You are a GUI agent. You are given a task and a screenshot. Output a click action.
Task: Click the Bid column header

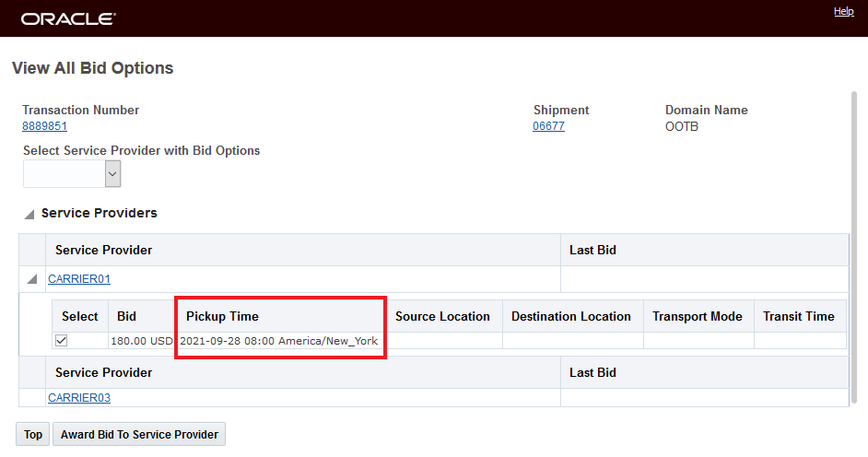click(x=127, y=316)
